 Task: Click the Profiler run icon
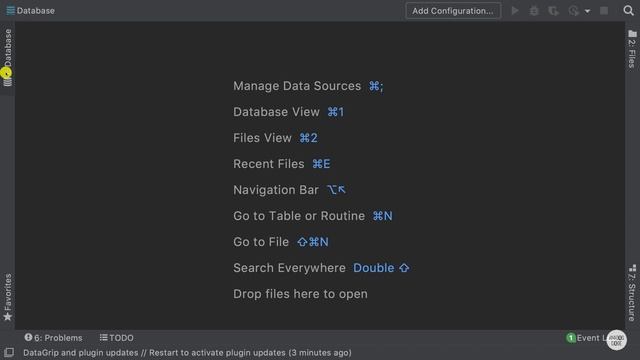point(573,11)
